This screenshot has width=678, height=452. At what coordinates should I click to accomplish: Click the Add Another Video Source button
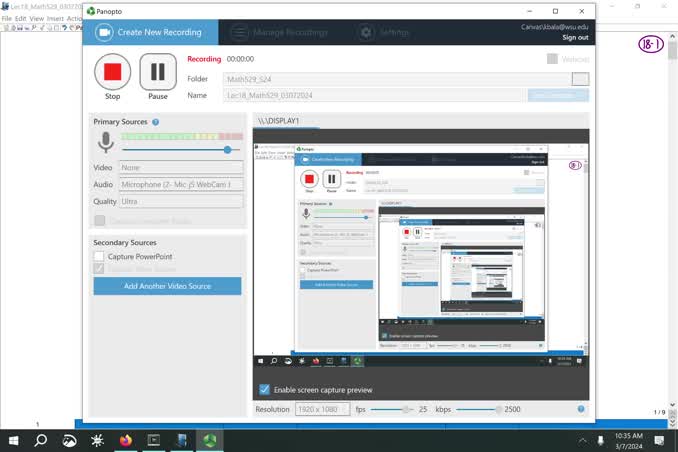(x=167, y=286)
